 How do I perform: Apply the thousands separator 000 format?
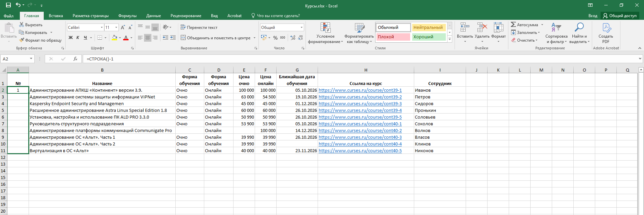coord(283,38)
